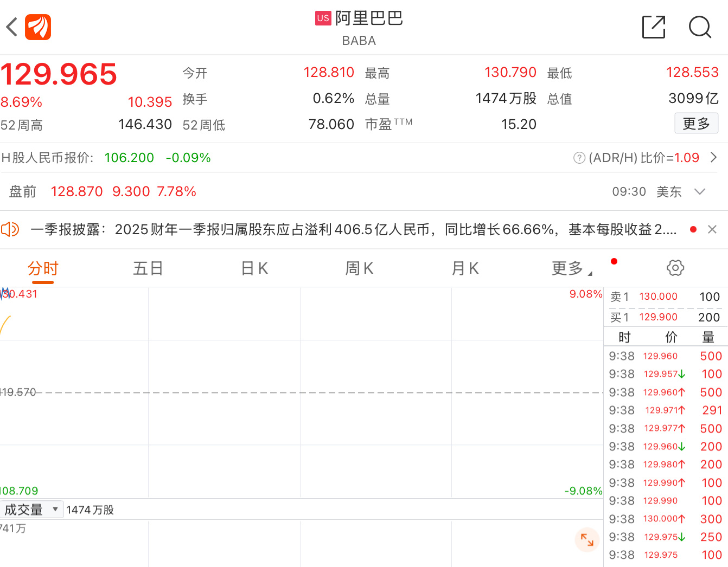Read the quarterly report news headline
Screen dimensions: 728x567
click(354, 229)
